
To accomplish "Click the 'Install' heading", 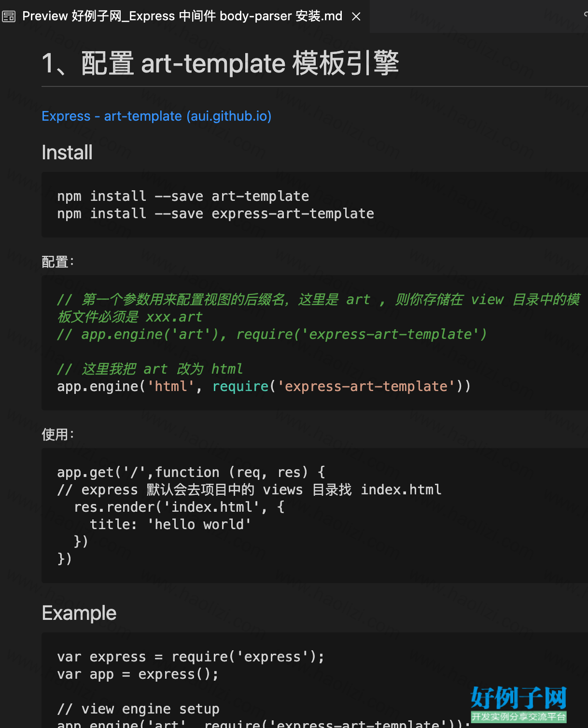I will pos(67,153).
